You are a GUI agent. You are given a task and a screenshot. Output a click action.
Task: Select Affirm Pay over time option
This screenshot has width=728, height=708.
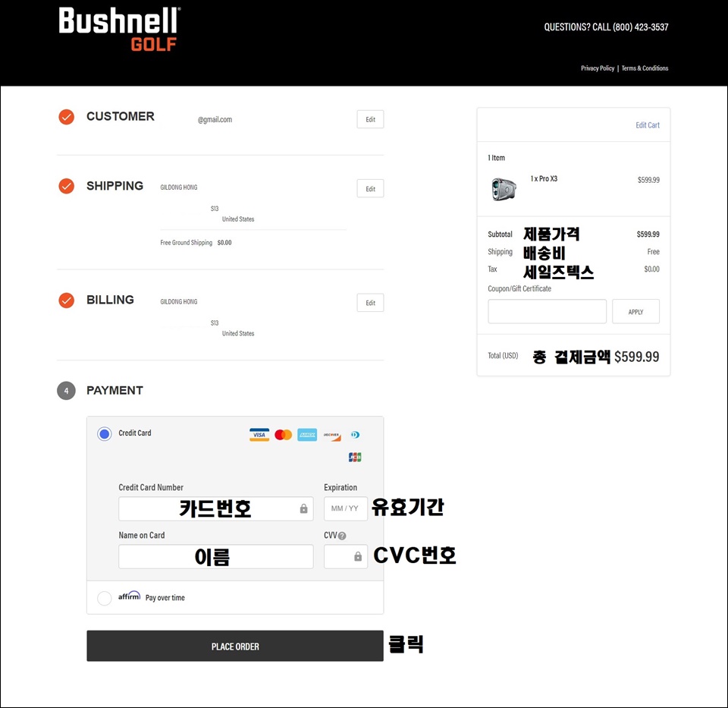(105, 598)
